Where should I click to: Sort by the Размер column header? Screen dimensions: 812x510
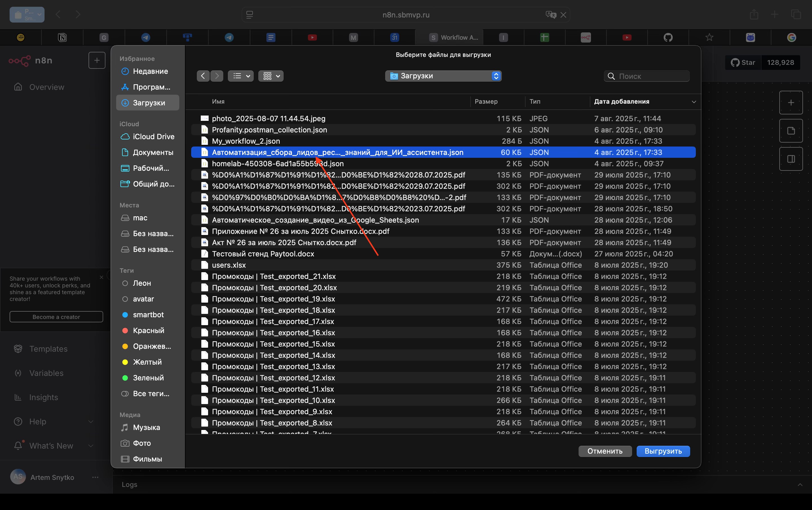[486, 101]
